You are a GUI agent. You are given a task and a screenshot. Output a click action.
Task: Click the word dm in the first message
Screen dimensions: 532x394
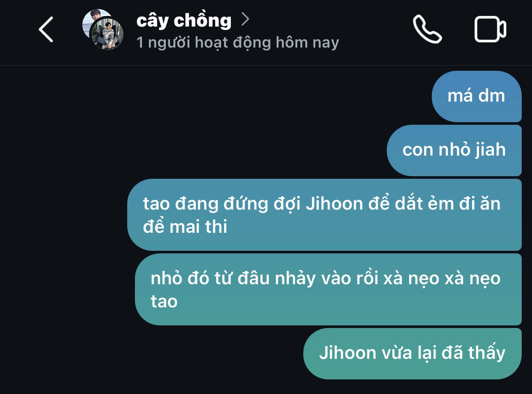(x=491, y=96)
